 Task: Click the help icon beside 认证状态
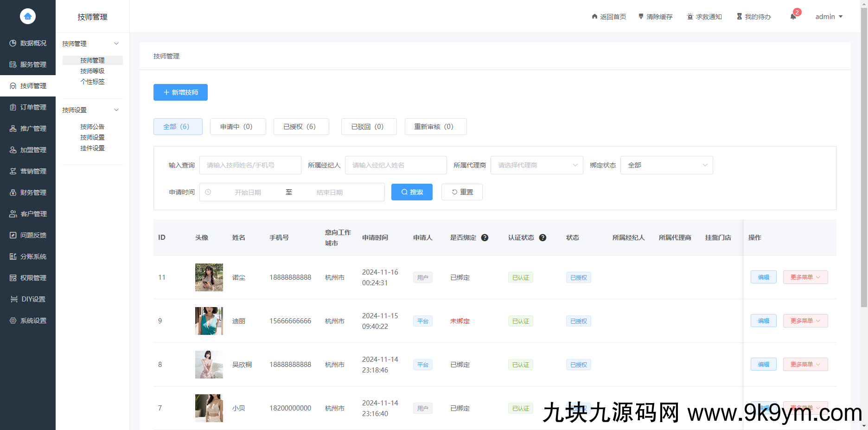(543, 237)
